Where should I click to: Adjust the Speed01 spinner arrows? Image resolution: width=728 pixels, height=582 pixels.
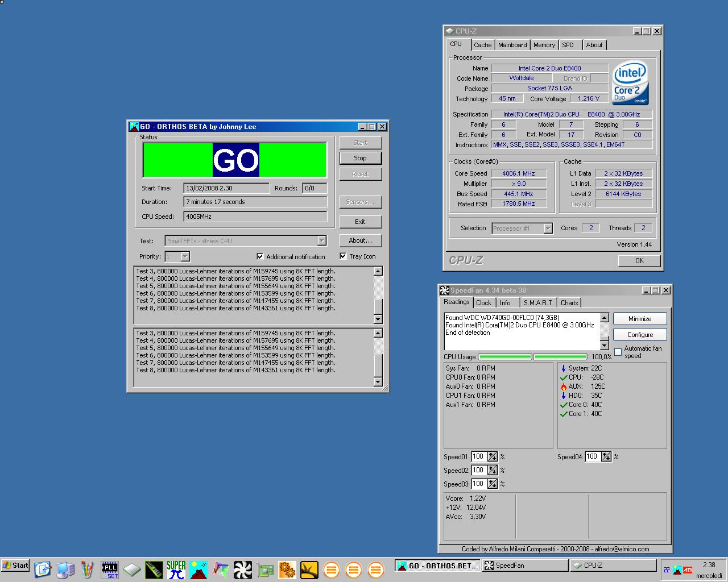click(x=493, y=456)
